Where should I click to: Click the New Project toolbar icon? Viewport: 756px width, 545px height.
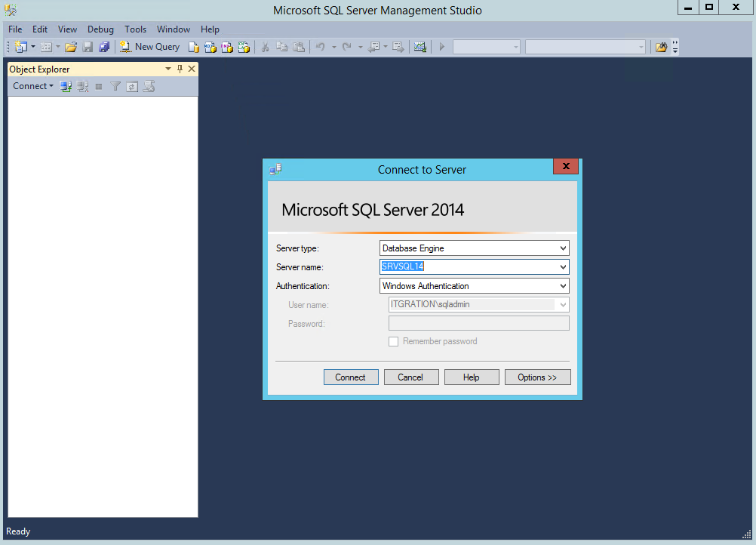pos(20,47)
